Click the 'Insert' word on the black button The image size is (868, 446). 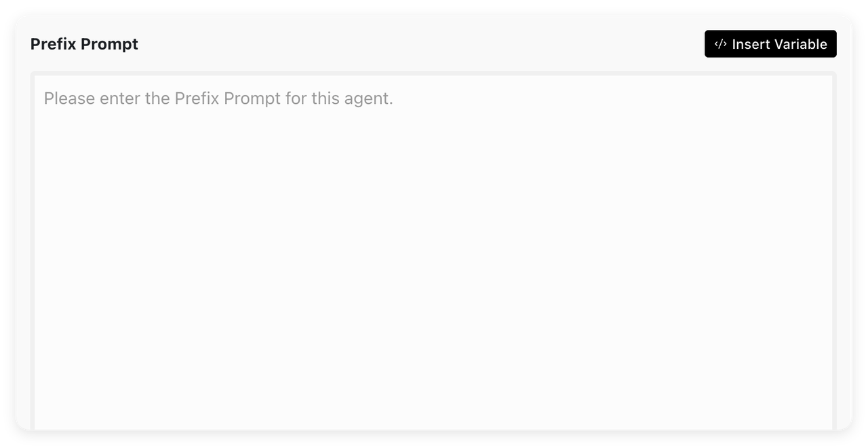click(751, 44)
